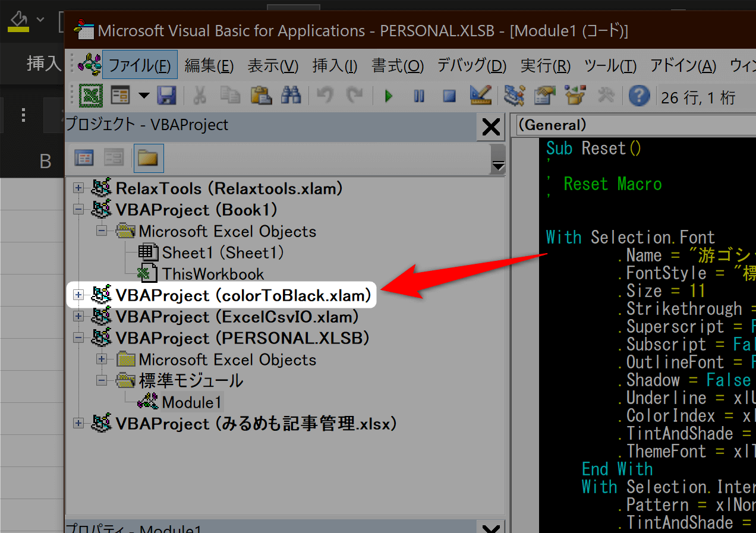Select ThisWorkbook in the project tree
The width and height of the screenshot is (756, 533).
213,275
